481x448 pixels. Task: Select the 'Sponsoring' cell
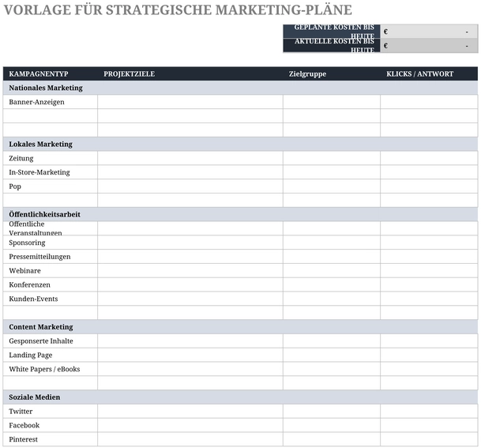pos(51,243)
